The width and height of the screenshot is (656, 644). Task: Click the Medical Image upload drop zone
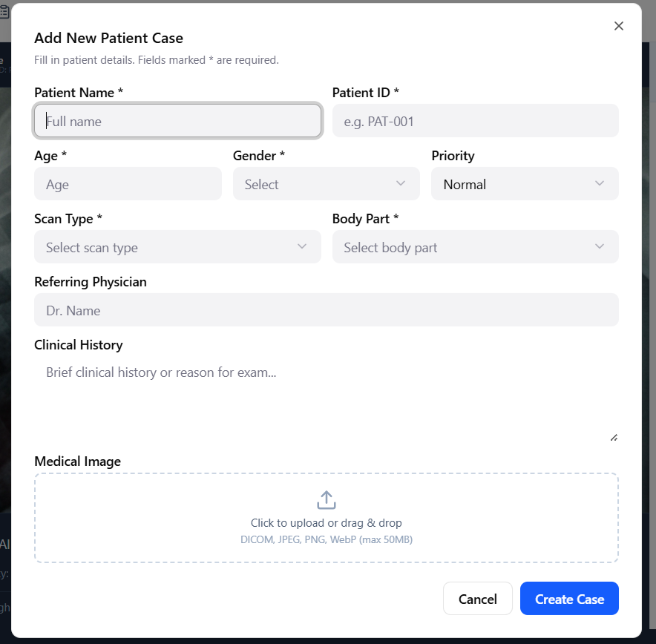[x=327, y=518]
